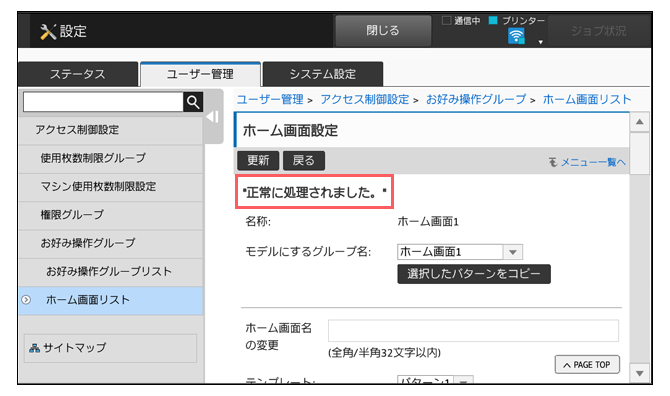The image size is (670, 396).
Task: Click the ホーム画面1 name value text
Action: pos(428,222)
